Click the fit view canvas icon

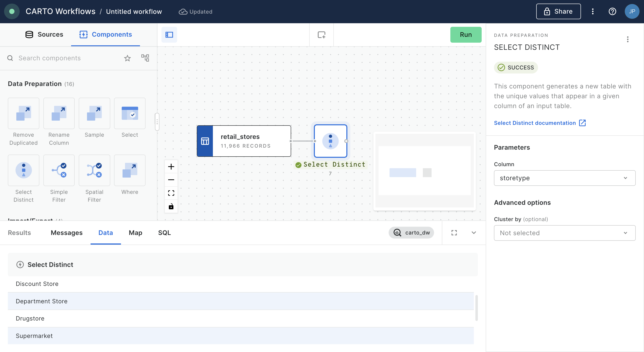[171, 193]
